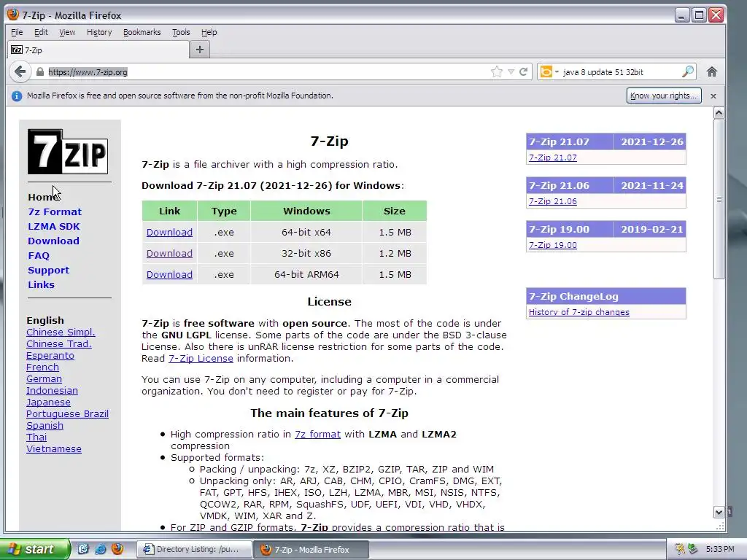The width and height of the screenshot is (747, 560).
Task: Click the Home sidebar entry
Action: click(43, 197)
